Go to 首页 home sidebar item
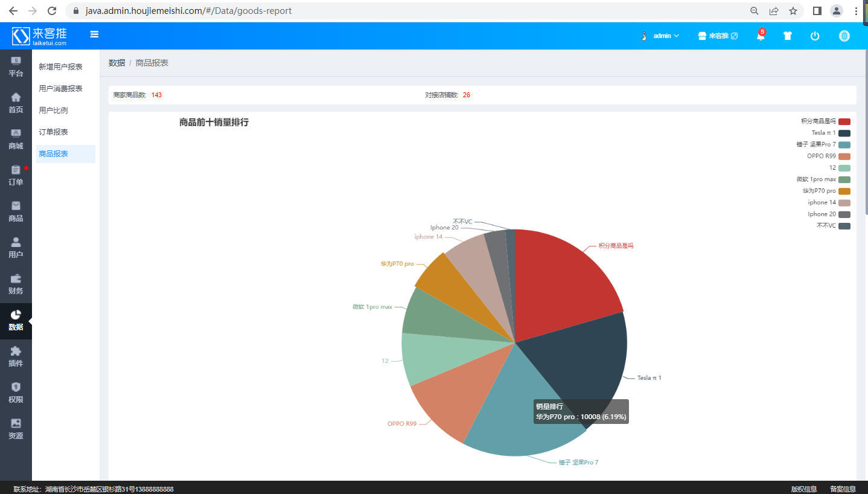Screen dimensions: 868x494 tap(16, 103)
